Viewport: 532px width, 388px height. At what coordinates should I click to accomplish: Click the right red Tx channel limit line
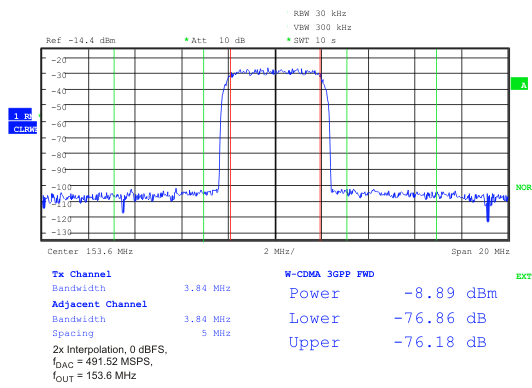[320, 145]
